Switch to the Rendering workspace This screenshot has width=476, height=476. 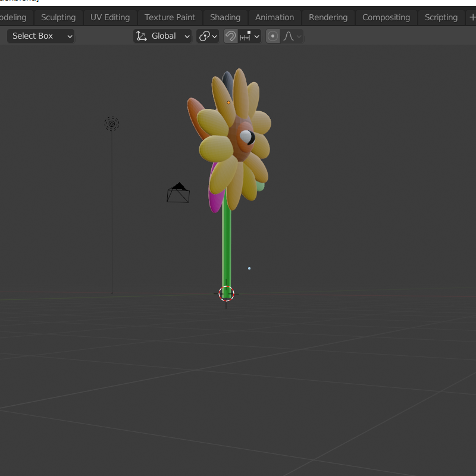328,17
